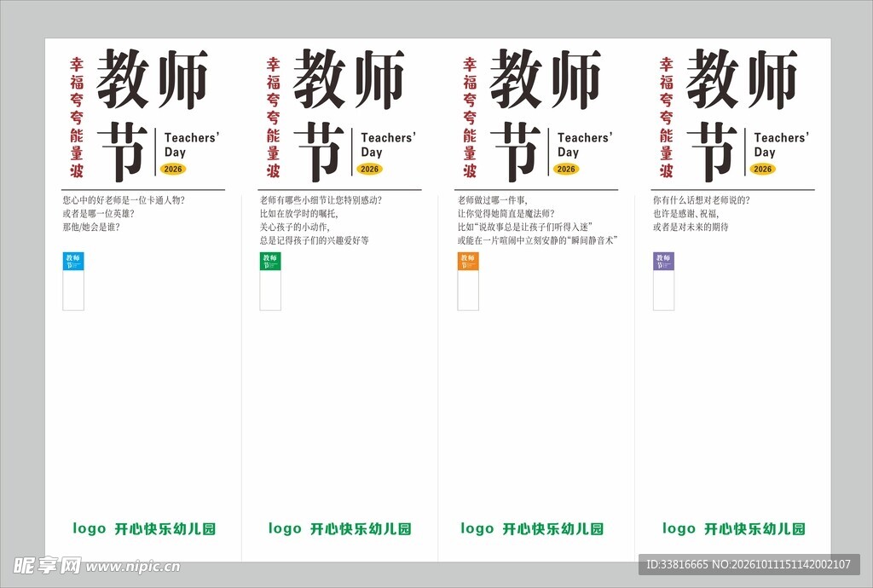Click the yellow 2026 badge above the 小细节 question
The image size is (873, 588).
[370, 169]
